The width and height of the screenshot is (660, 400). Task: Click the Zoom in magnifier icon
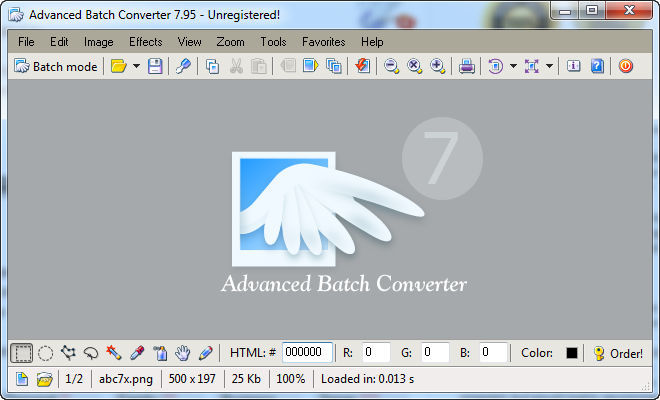pyautogui.click(x=437, y=66)
